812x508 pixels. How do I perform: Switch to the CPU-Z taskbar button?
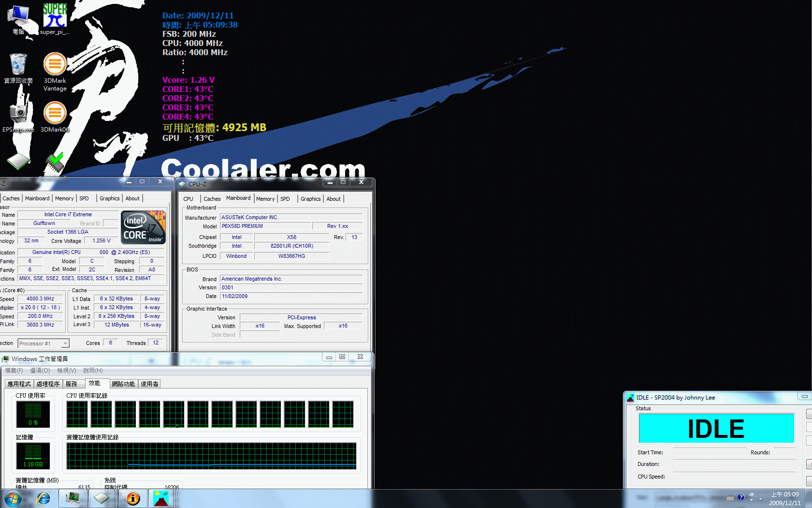pos(101,498)
